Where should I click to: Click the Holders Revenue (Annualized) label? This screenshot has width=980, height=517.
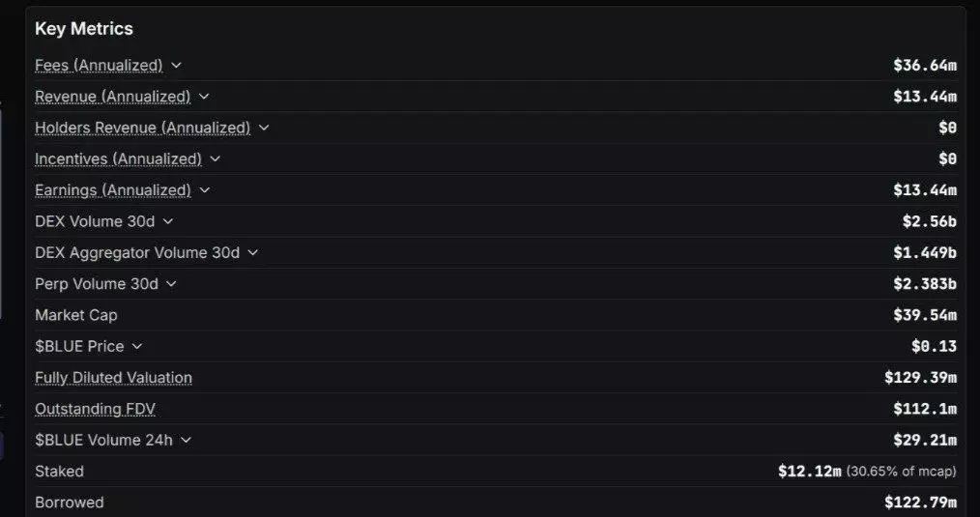pyautogui.click(x=142, y=128)
